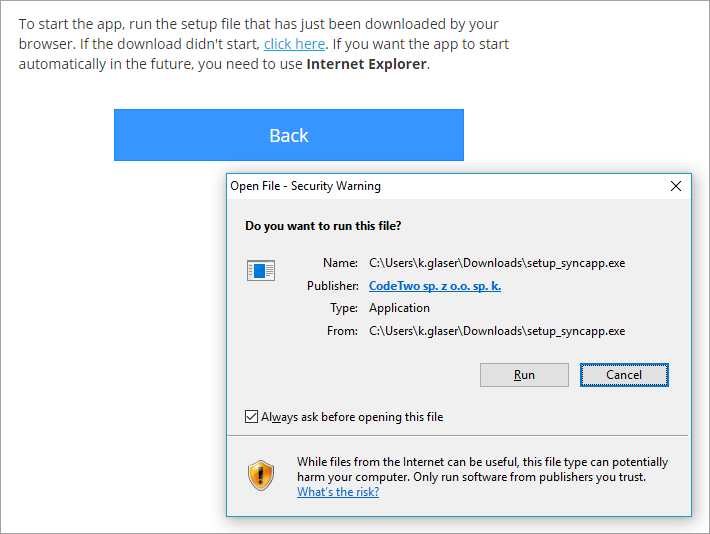Click the 'Application' type value
710x534 pixels.
pyautogui.click(x=399, y=308)
